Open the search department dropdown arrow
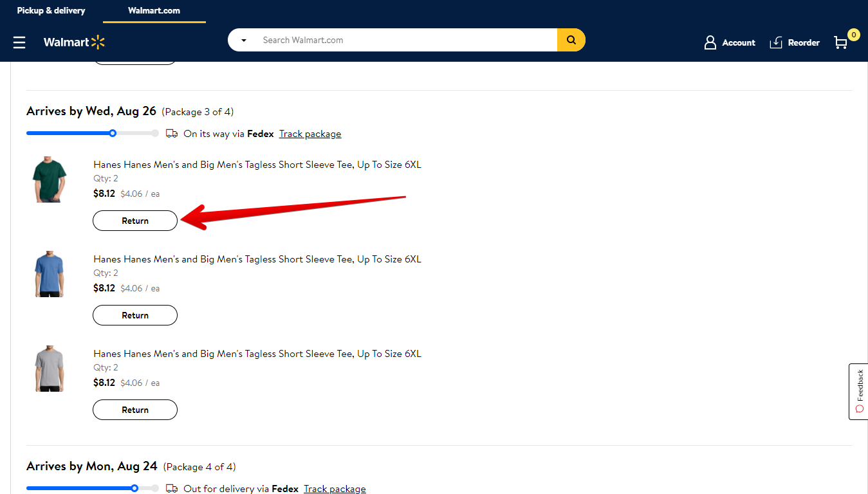The image size is (868, 494). coord(244,41)
